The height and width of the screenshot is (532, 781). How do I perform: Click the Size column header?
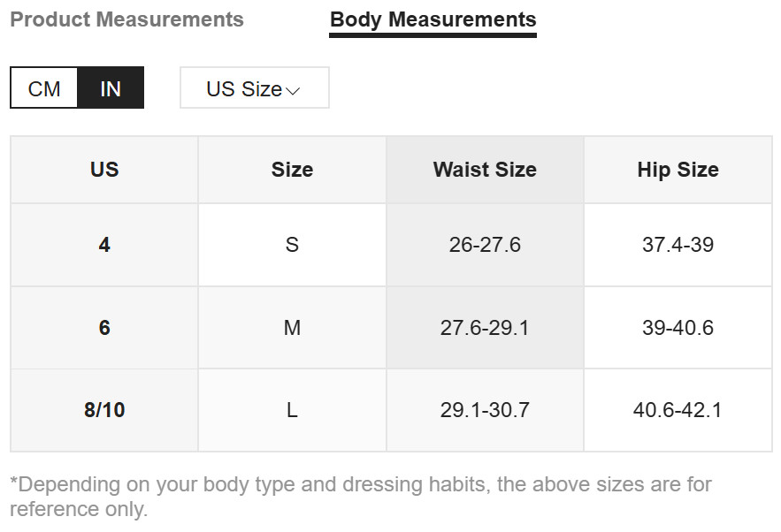(292, 170)
